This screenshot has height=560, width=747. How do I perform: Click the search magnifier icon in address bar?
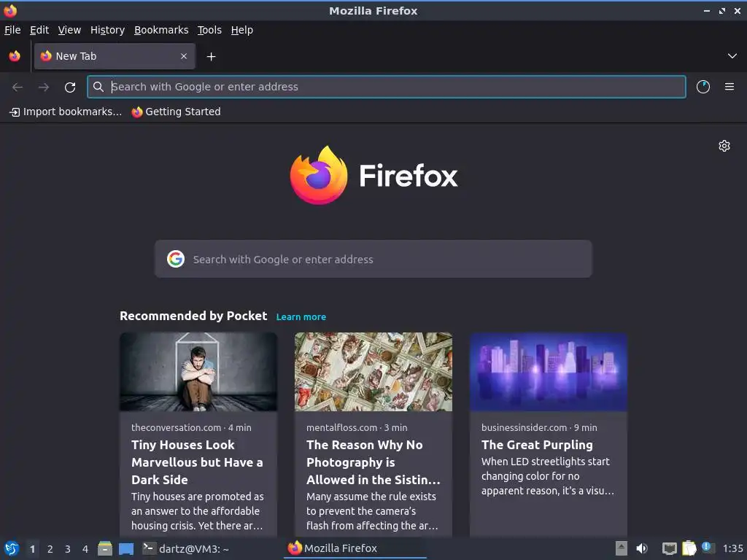(98, 87)
